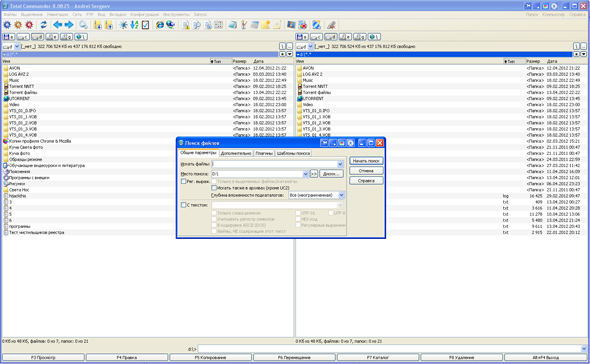The height and width of the screenshot is (364, 590).
Task: Switch right panel to drive e
Action: pos(345,37)
